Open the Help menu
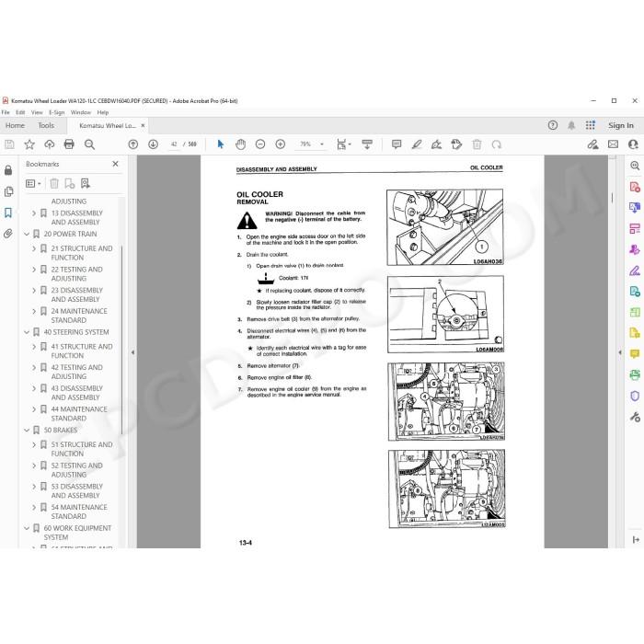The image size is (644, 644). (x=103, y=112)
